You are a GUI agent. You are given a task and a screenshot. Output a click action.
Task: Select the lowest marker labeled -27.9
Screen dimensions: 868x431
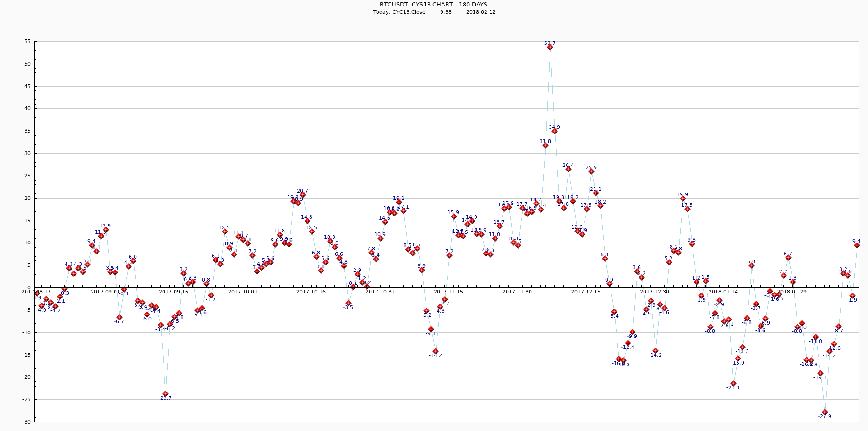pos(825,412)
